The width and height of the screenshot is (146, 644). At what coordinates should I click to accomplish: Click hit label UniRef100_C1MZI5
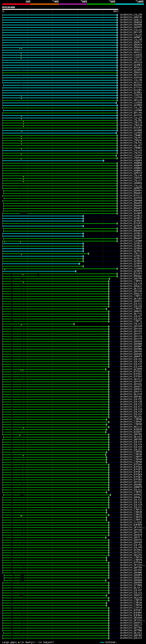click(x=131, y=95)
